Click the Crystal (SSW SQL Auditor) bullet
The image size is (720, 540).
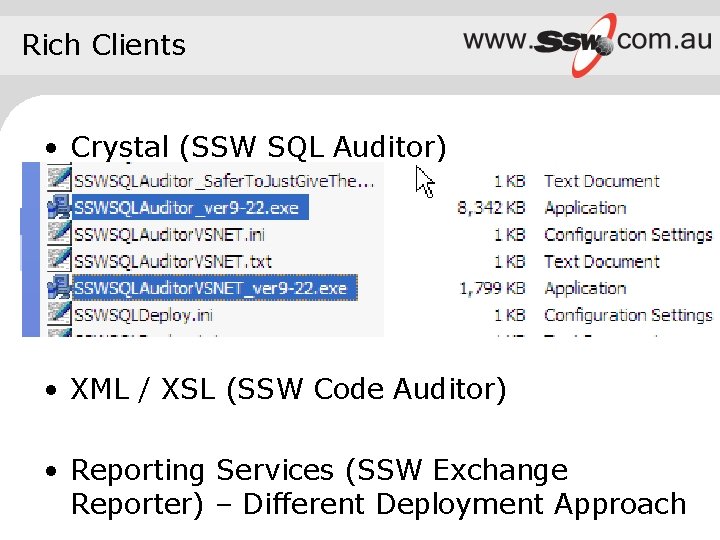click(x=259, y=147)
